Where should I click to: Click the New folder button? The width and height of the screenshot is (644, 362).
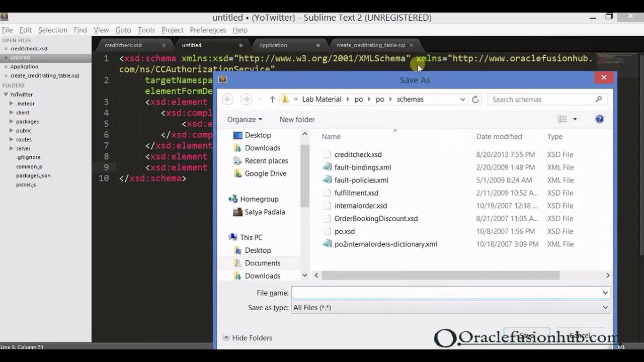[x=297, y=119]
